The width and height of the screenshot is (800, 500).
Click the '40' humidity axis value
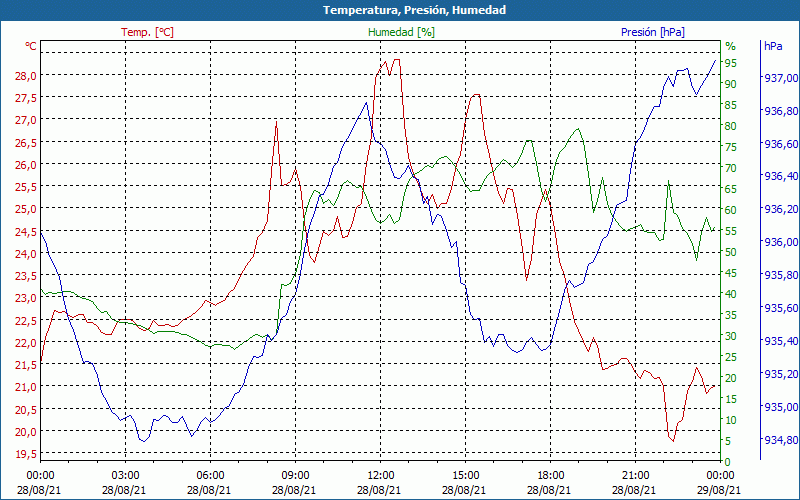[731, 294]
